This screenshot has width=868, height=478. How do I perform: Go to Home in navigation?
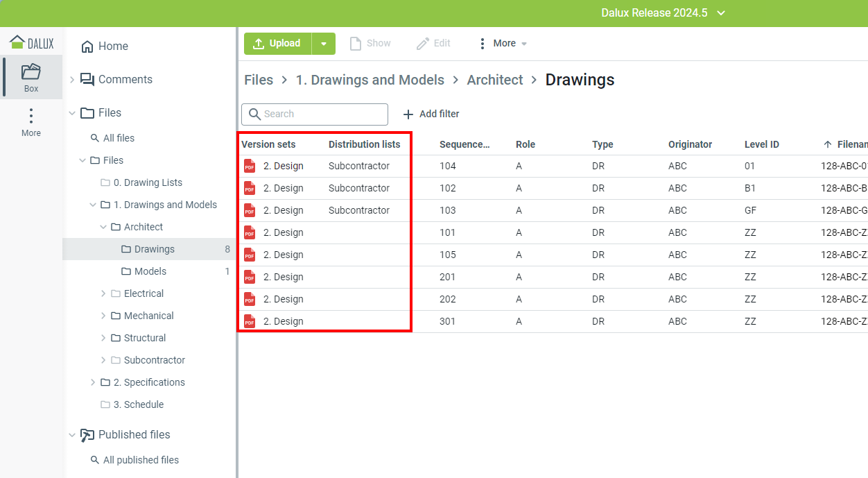click(x=112, y=46)
